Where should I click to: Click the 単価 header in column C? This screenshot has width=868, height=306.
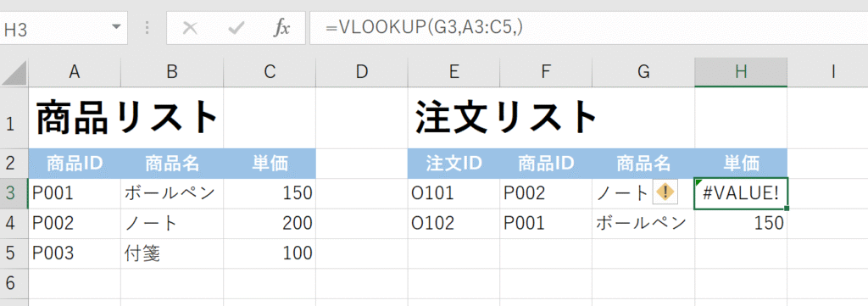point(270,164)
